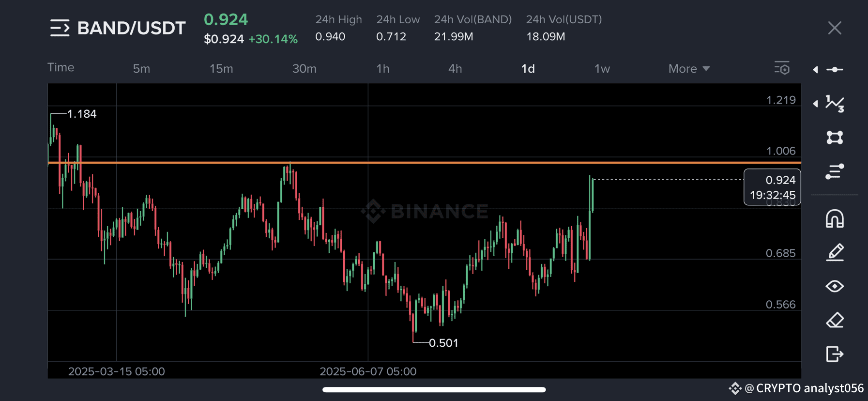
Task: Click the 24h Low value 0.712
Action: coord(391,37)
